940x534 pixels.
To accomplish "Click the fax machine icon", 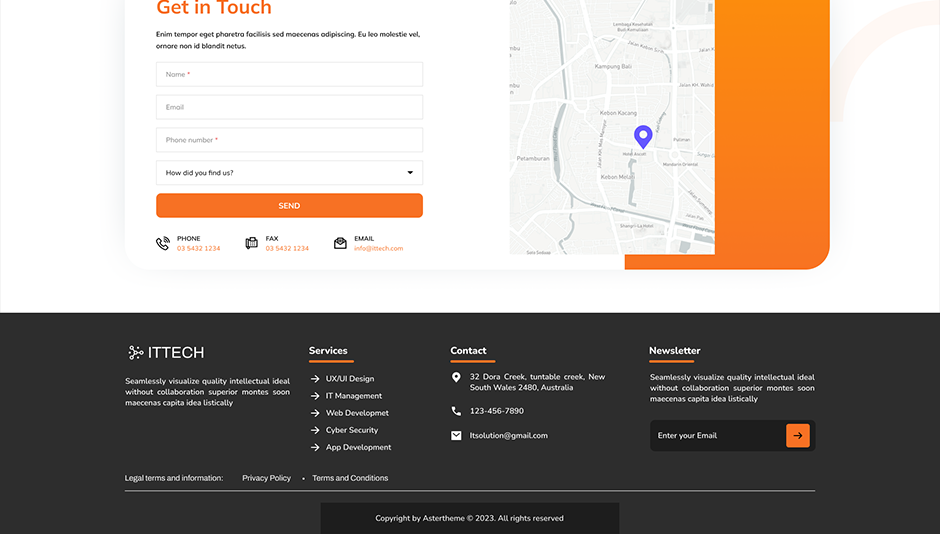I will click(251, 243).
